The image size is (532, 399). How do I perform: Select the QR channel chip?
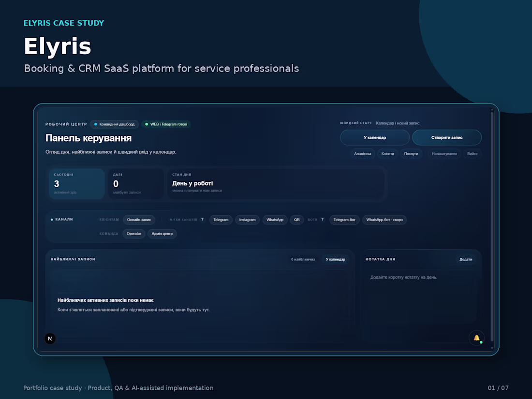(x=297, y=220)
